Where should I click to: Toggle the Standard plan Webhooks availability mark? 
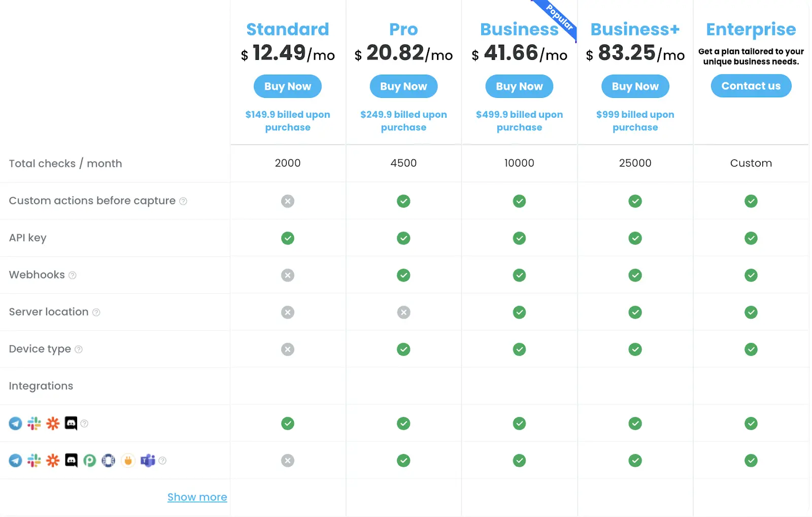tap(288, 275)
